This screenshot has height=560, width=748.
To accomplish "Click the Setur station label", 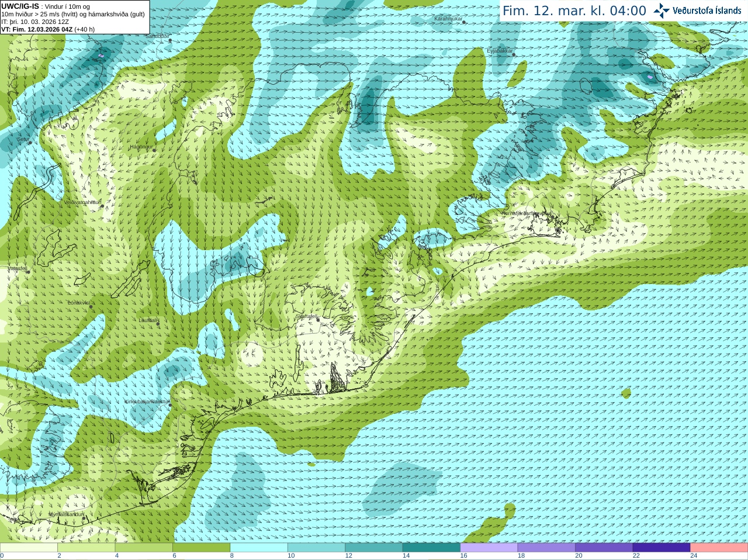I will (x=23, y=139).
